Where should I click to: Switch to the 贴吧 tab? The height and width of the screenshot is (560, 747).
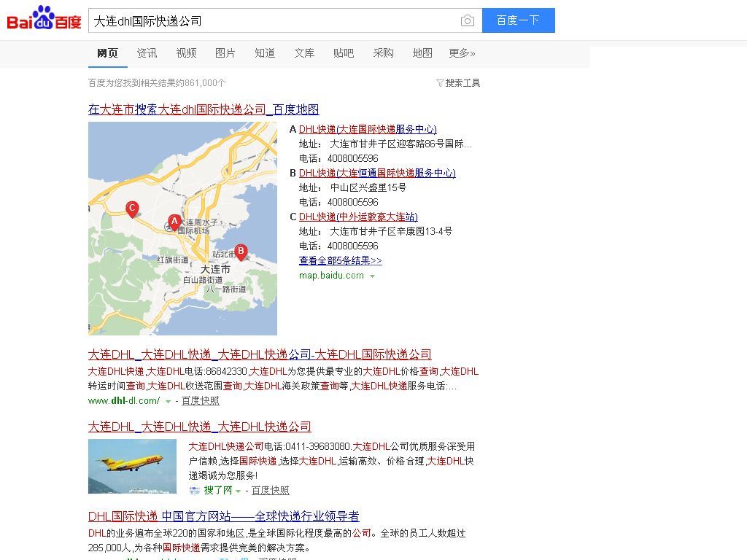pyautogui.click(x=344, y=53)
